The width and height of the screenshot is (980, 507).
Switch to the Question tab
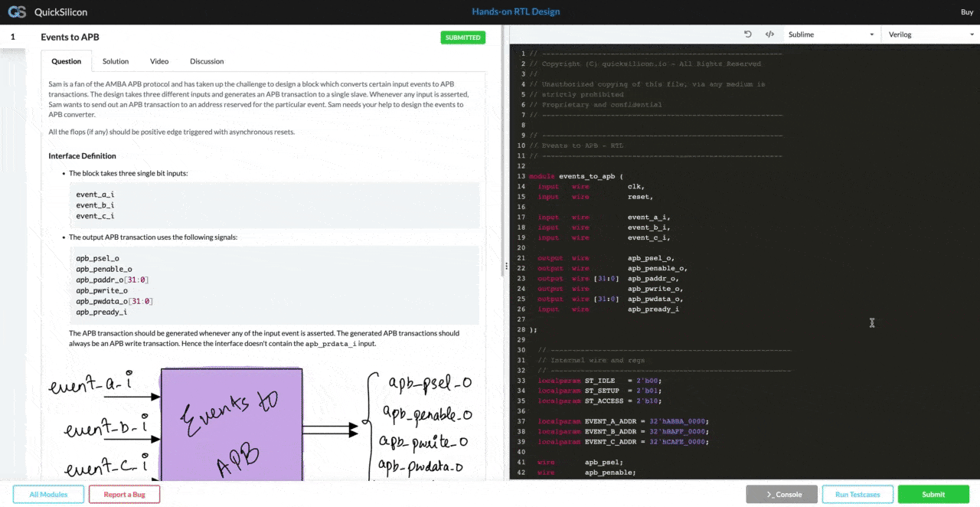(66, 61)
